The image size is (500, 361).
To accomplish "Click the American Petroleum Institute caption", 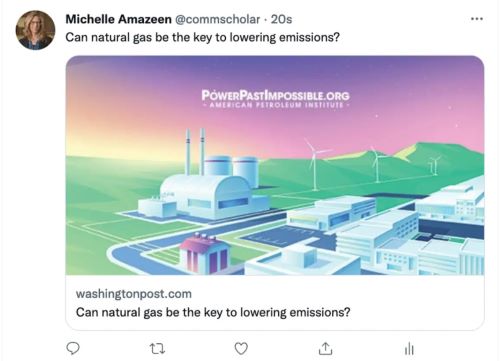I will (276, 105).
